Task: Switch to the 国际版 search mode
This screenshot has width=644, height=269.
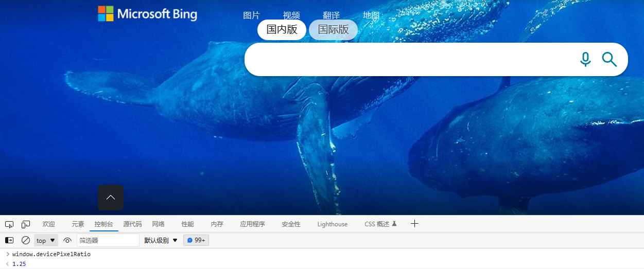Action: pos(333,29)
